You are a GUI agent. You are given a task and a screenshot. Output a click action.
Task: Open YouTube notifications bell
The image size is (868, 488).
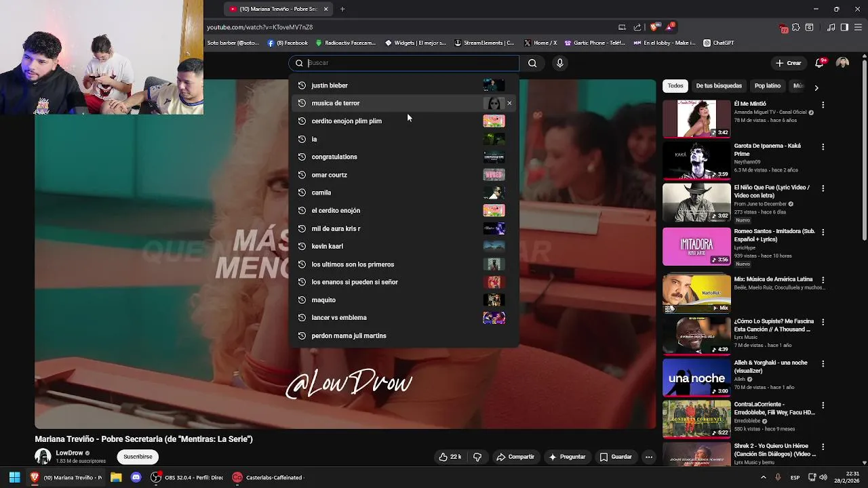(x=819, y=63)
